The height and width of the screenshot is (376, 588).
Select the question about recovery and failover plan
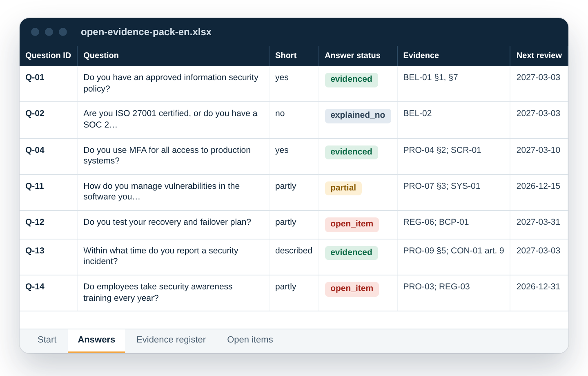coord(173,225)
